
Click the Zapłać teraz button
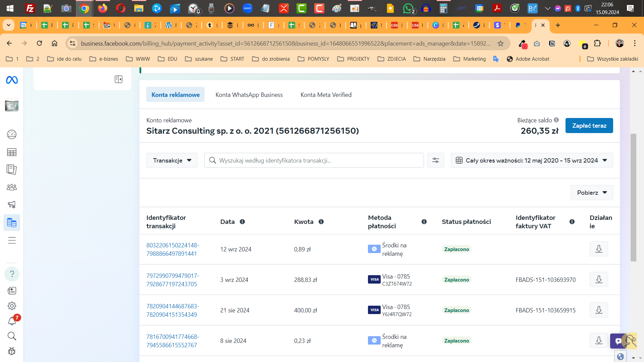point(589,126)
